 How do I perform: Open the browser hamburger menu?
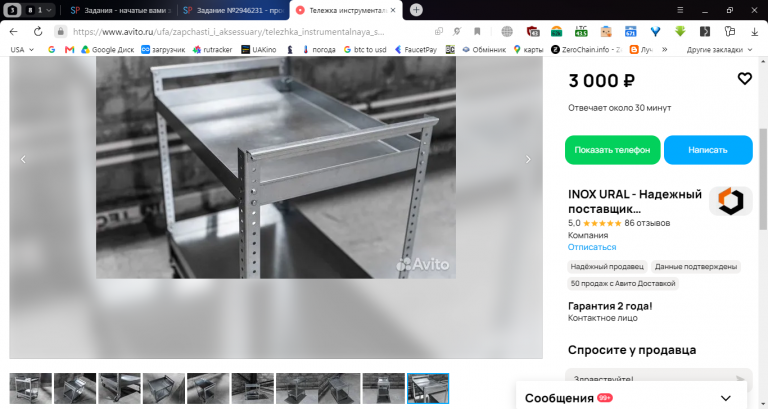(680, 10)
